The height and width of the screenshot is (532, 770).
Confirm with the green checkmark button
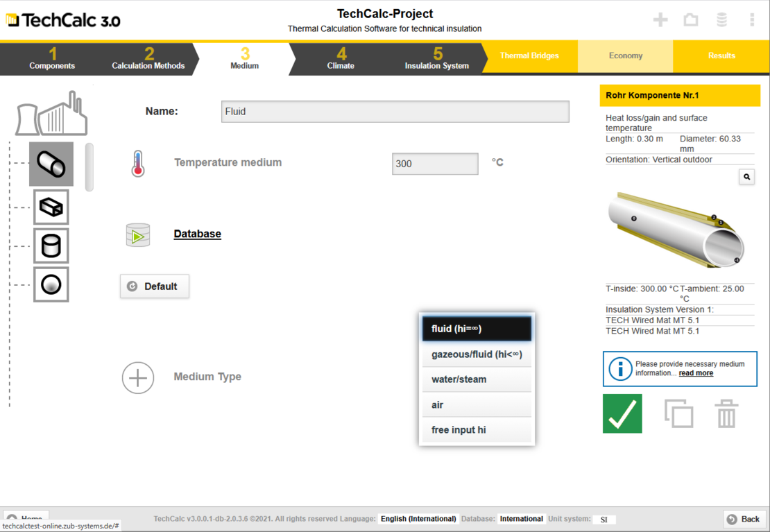click(622, 413)
